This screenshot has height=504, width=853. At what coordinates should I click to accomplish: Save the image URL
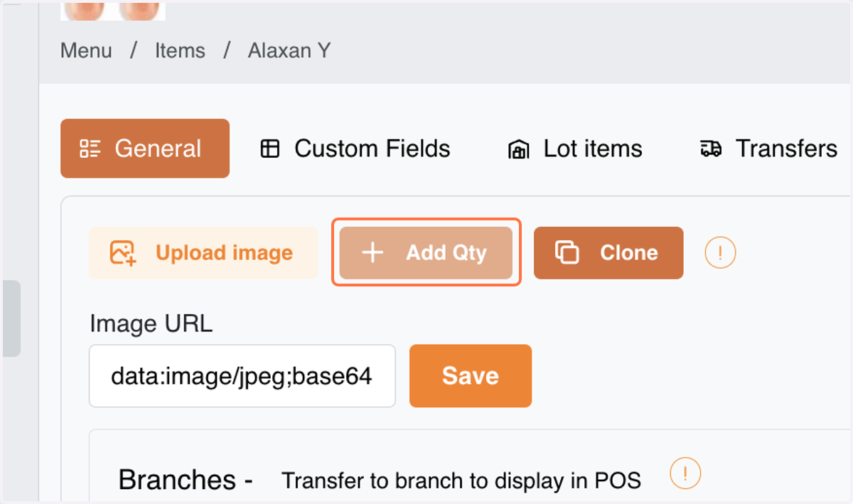pos(471,376)
